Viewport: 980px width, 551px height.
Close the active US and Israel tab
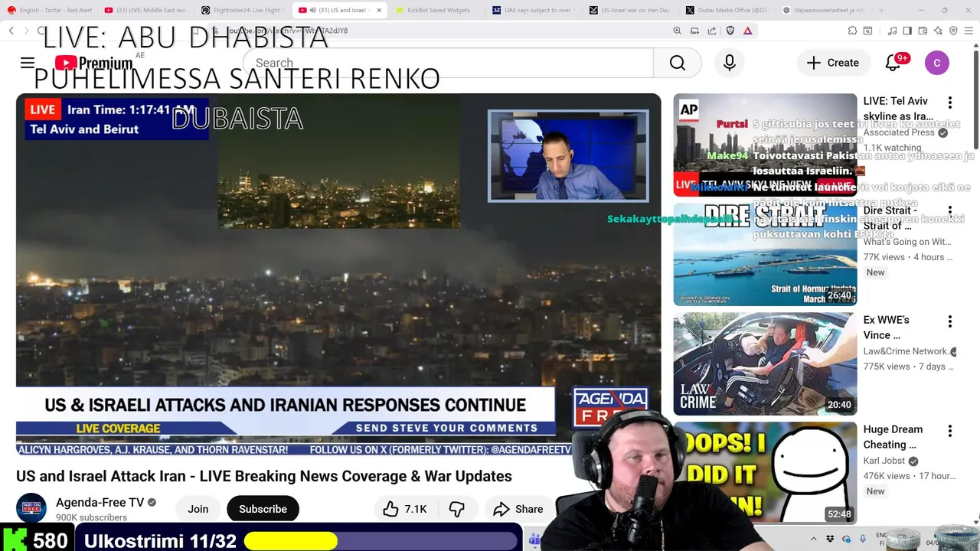pyautogui.click(x=379, y=10)
